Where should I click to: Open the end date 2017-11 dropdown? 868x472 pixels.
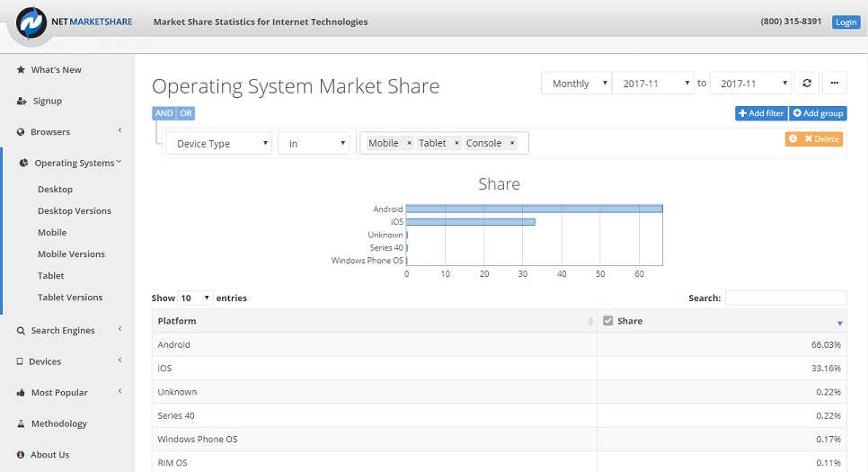coord(750,83)
